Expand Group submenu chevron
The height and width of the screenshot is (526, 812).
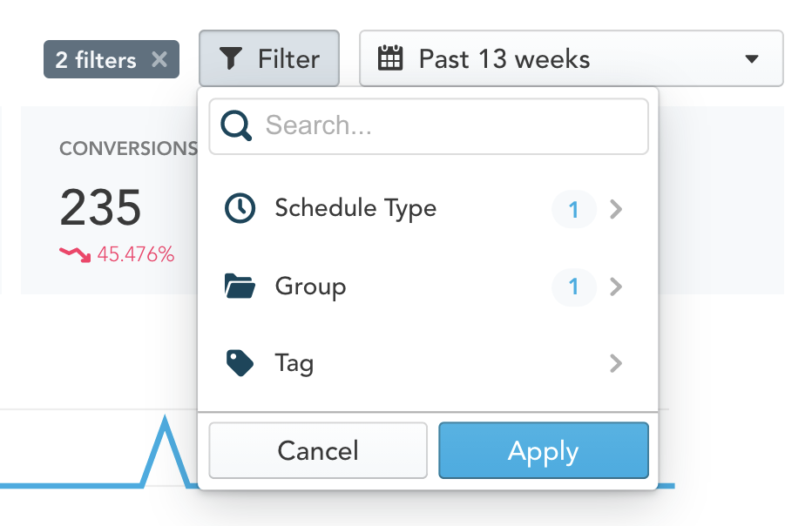[616, 287]
